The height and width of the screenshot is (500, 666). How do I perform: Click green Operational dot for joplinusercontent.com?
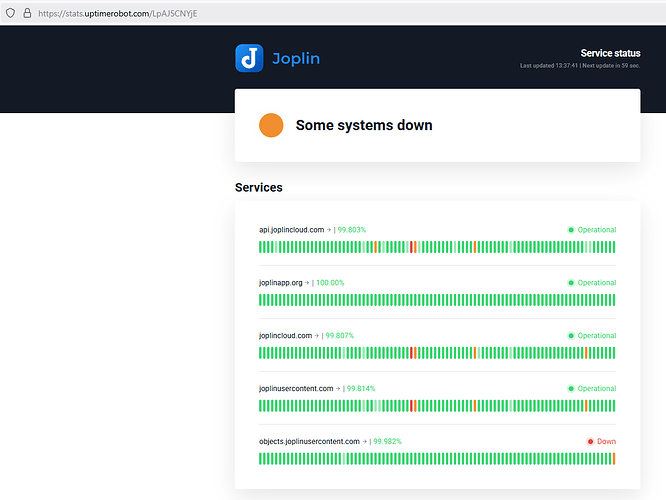tap(571, 389)
